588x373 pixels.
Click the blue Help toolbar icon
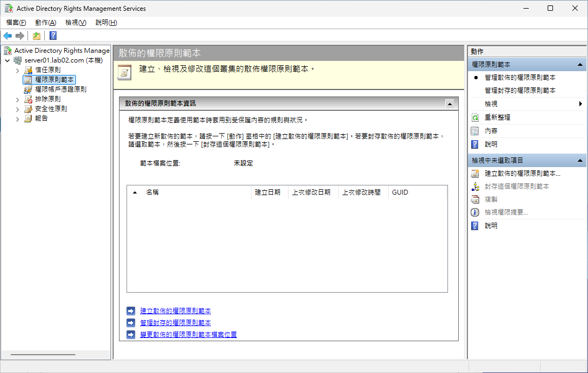(53, 36)
